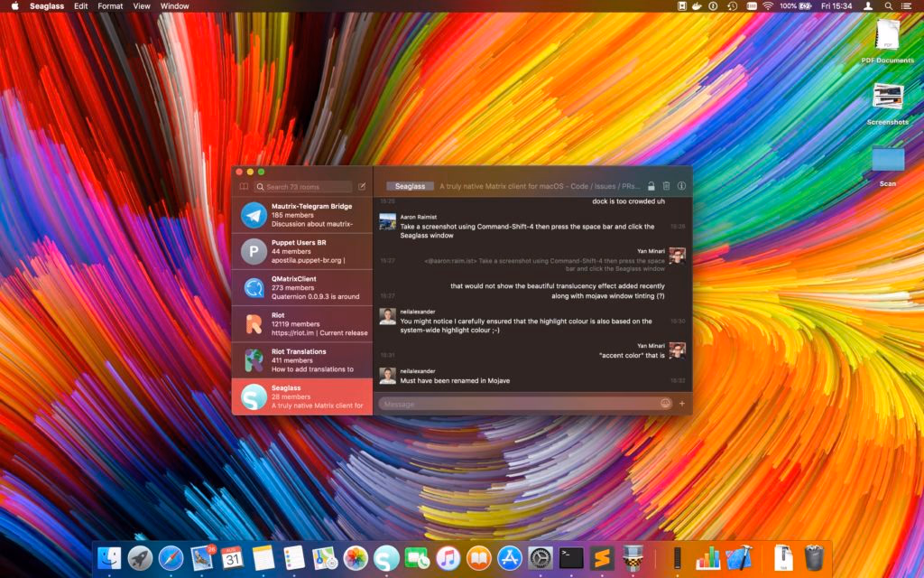The width and height of the screenshot is (924, 578).
Task: Open Mail with badge in the dock
Action: coord(202,557)
